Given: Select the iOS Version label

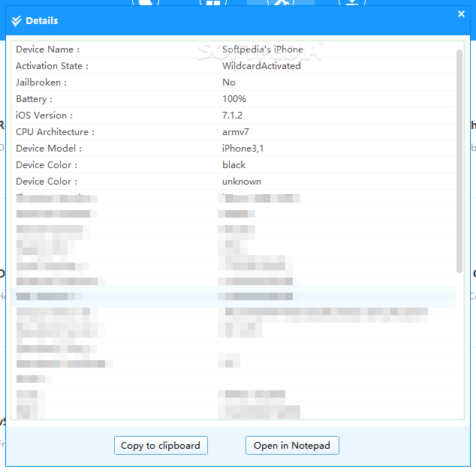Looking at the screenshot, I should click(x=44, y=116).
